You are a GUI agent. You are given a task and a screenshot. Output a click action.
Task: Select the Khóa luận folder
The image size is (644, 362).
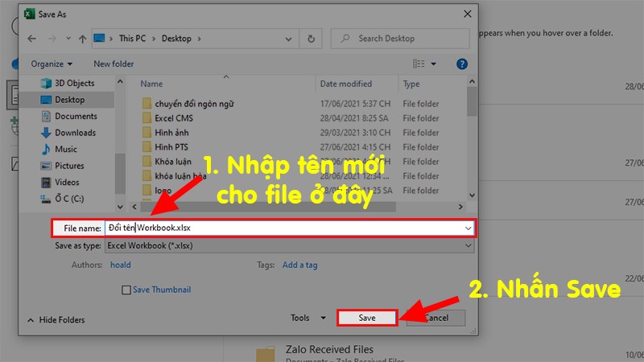pyautogui.click(x=173, y=162)
